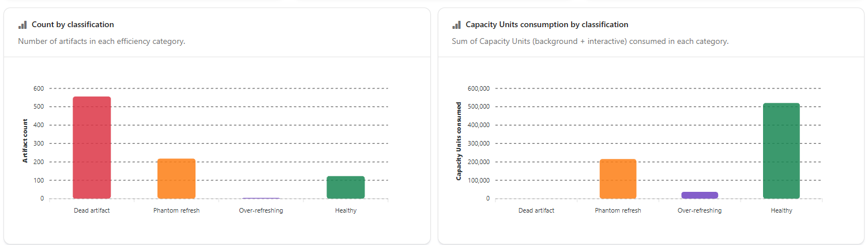
Task: Click the 100 tick on Artifact count axis
Action: click(x=39, y=180)
